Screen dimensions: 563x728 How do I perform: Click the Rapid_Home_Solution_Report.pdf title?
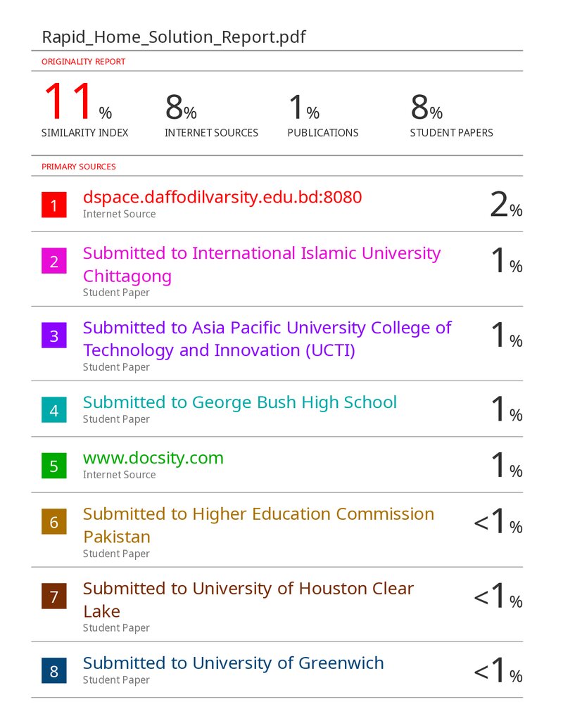pyautogui.click(x=174, y=37)
